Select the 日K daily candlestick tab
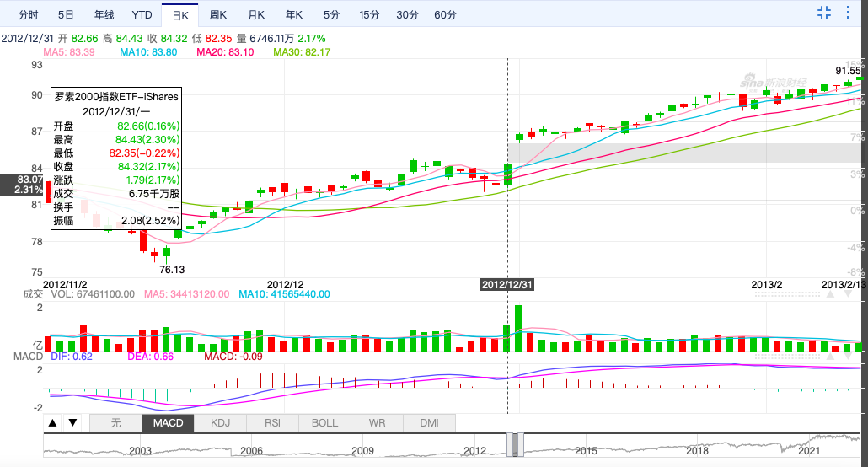The height and width of the screenshot is (467, 868). [180, 15]
